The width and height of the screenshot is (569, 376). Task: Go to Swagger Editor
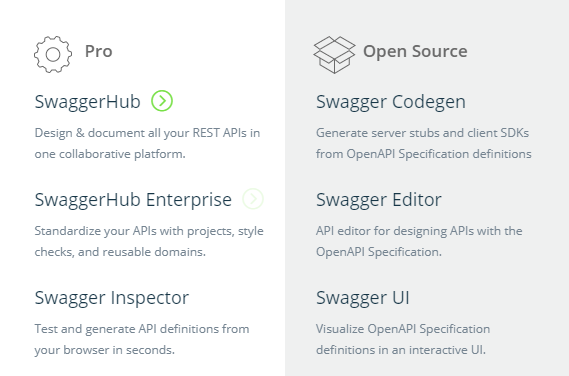(x=379, y=200)
